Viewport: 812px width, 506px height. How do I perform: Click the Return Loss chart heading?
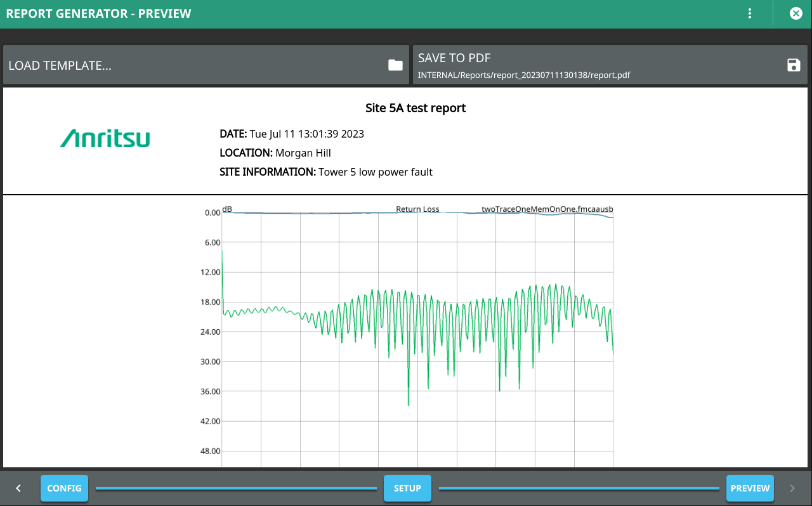tap(417, 209)
